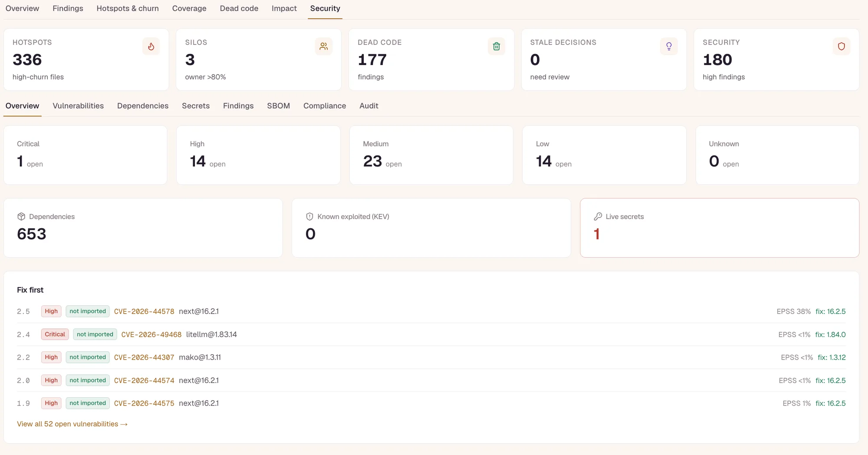
Task: Click the EPSS 38% value
Action: 794,311
